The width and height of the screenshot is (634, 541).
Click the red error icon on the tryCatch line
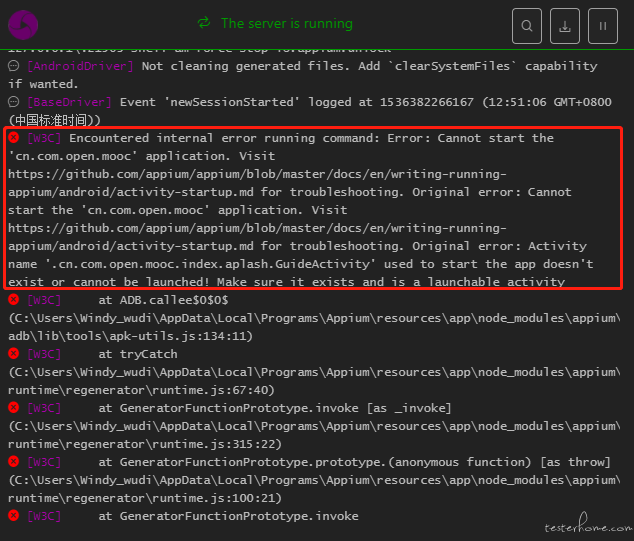click(14, 354)
